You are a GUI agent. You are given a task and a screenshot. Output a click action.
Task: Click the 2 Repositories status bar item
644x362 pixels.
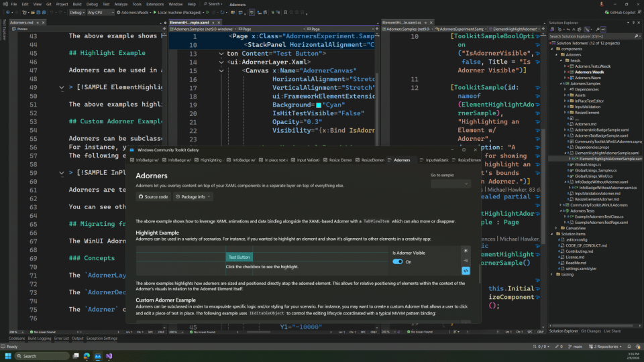(605, 347)
